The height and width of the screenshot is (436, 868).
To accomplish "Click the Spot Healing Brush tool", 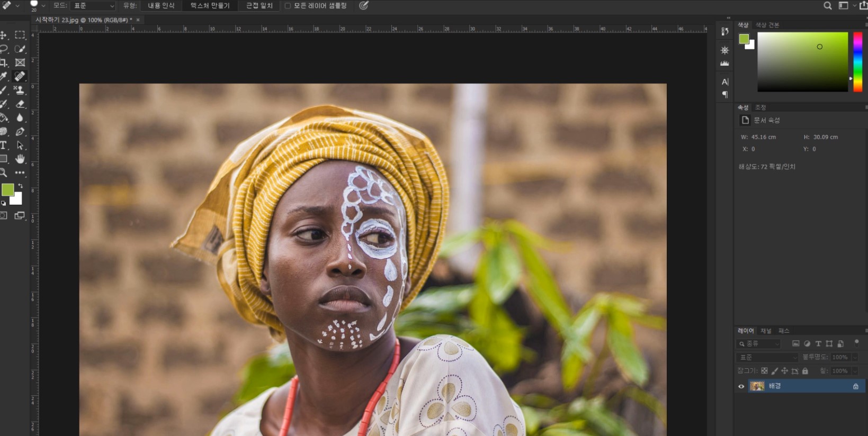I will point(20,76).
